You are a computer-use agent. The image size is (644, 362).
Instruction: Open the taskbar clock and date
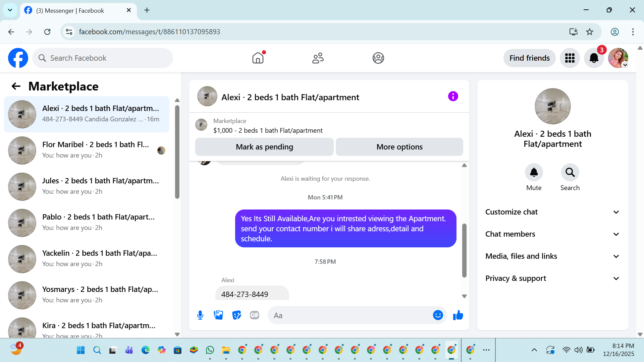[619, 350]
